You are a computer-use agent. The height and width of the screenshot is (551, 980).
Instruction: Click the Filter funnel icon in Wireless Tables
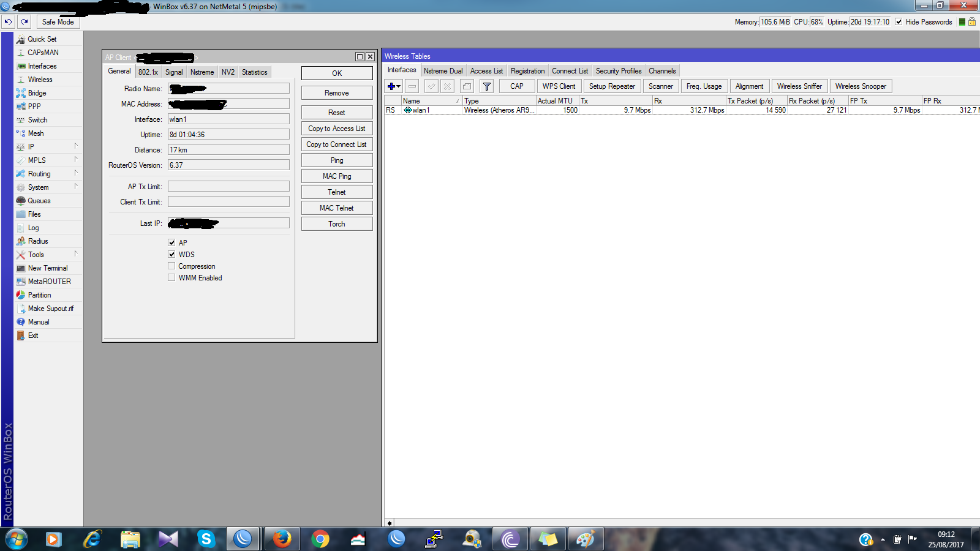[487, 86]
